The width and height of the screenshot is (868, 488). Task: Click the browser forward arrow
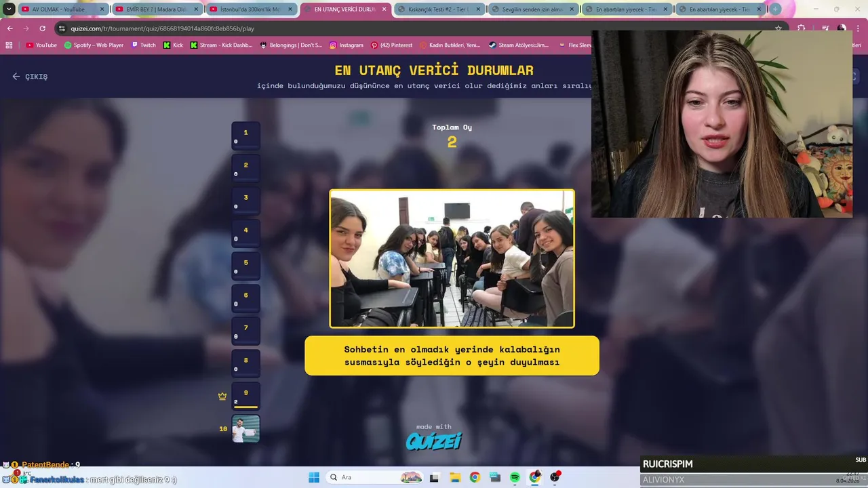click(x=26, y=28)
